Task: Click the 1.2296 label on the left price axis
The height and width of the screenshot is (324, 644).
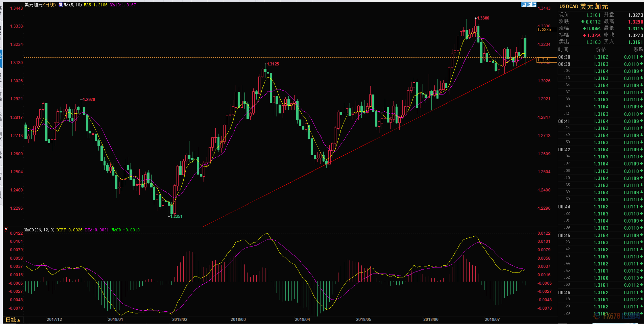Action: 16,208
